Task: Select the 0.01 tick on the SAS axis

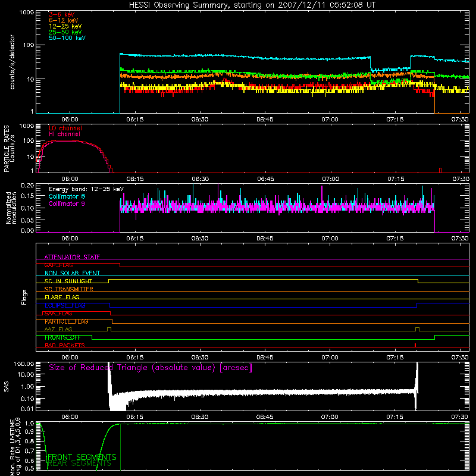Action: [27, 409]
